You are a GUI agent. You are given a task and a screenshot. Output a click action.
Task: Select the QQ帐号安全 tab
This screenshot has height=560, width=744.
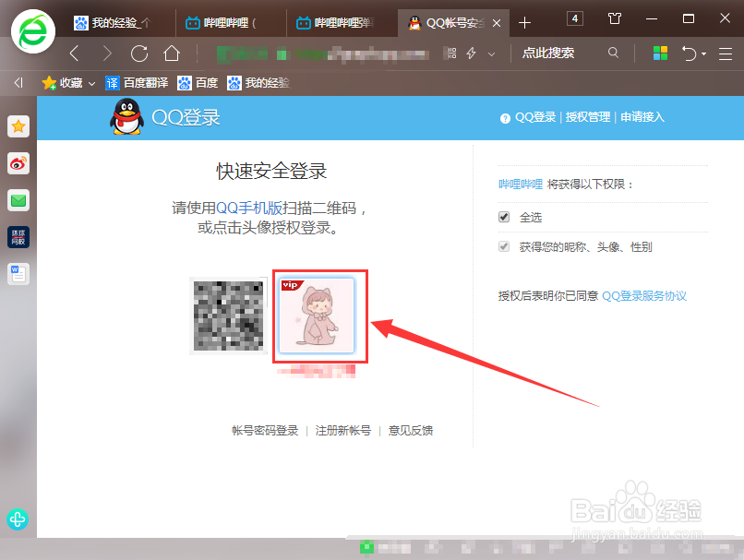point(446,23)
